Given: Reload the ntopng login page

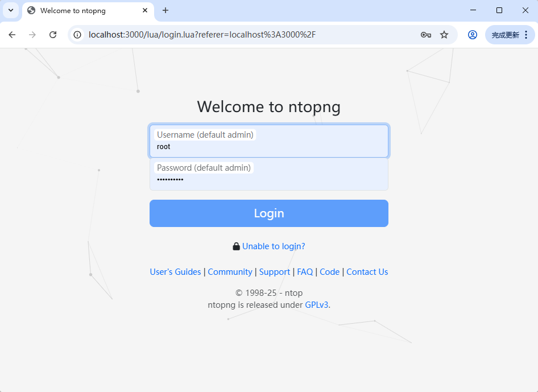Looking at the screenshot, I should (x=53, y=35).
